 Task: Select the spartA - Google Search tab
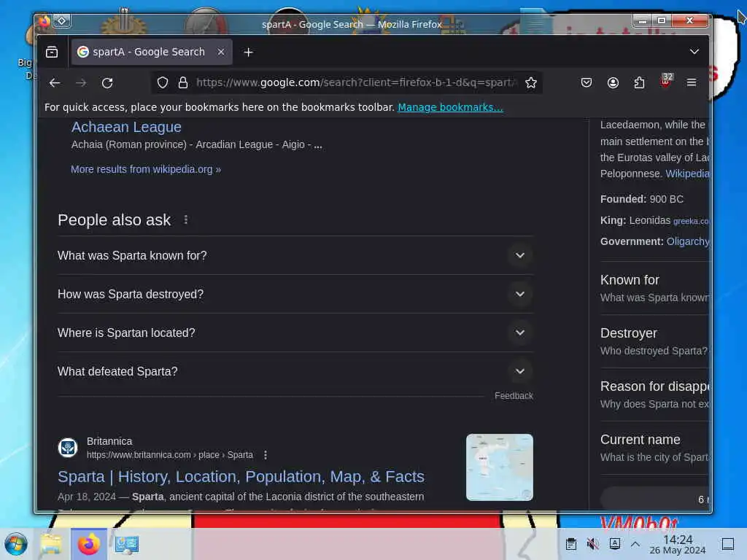tap(152, 52)
